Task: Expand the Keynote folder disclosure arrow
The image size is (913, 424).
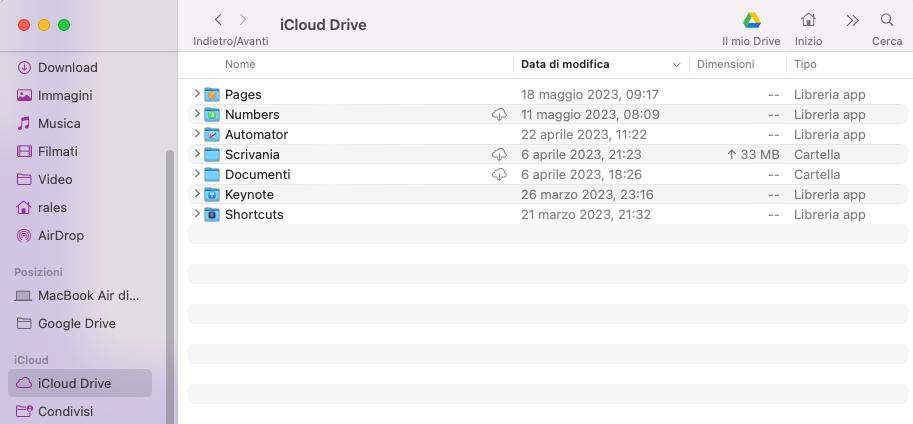Action: (197, 193)
